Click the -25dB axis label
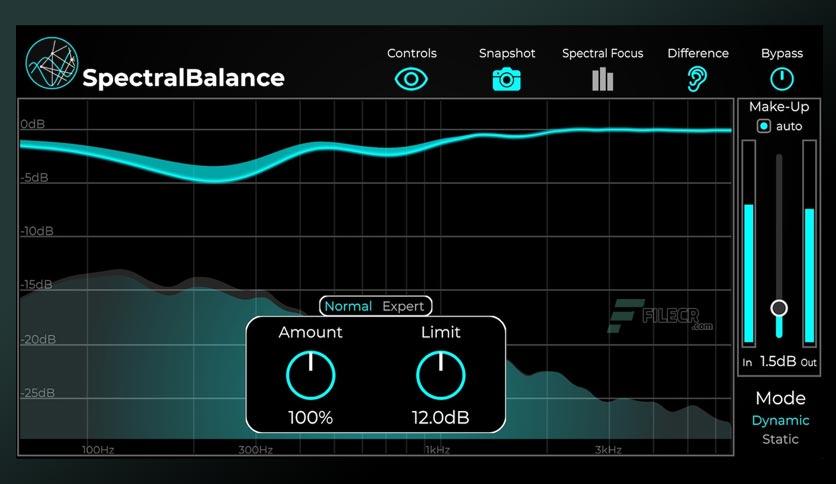This screenshot has height=484, width=836. pos(37,393)
